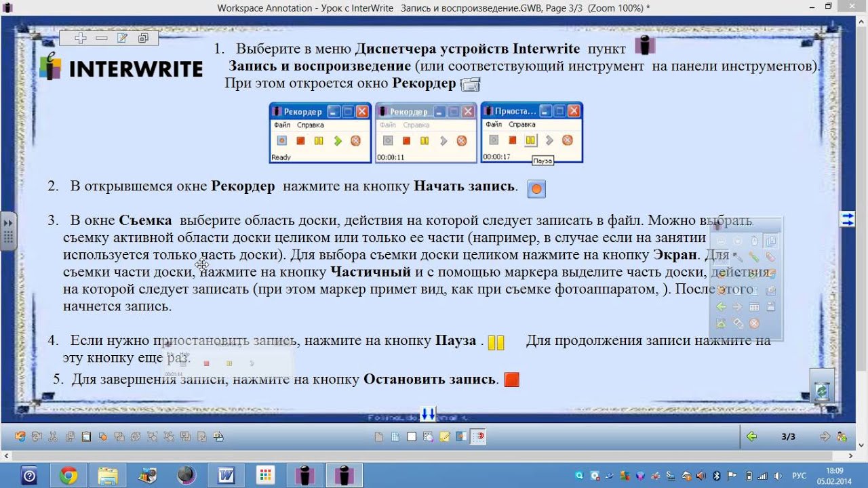Viewport: 868px width, 488px height.
Task: Create a blank page with gray page icon
Action: (378, 436)
